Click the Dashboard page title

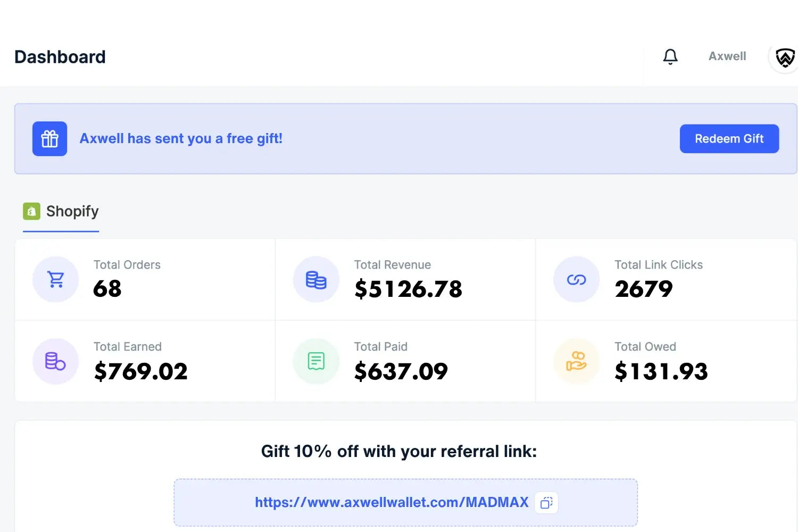click(60, 57)
